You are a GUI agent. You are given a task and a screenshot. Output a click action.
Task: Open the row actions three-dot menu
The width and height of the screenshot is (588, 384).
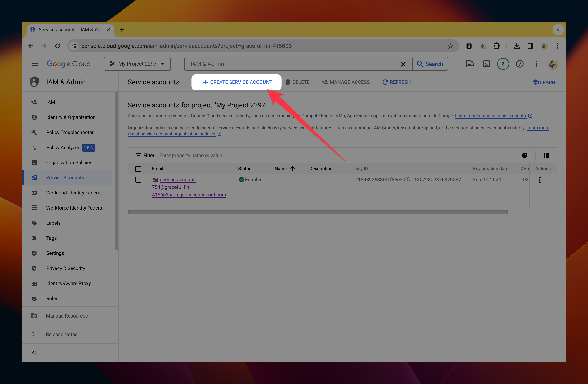point(540,180)
